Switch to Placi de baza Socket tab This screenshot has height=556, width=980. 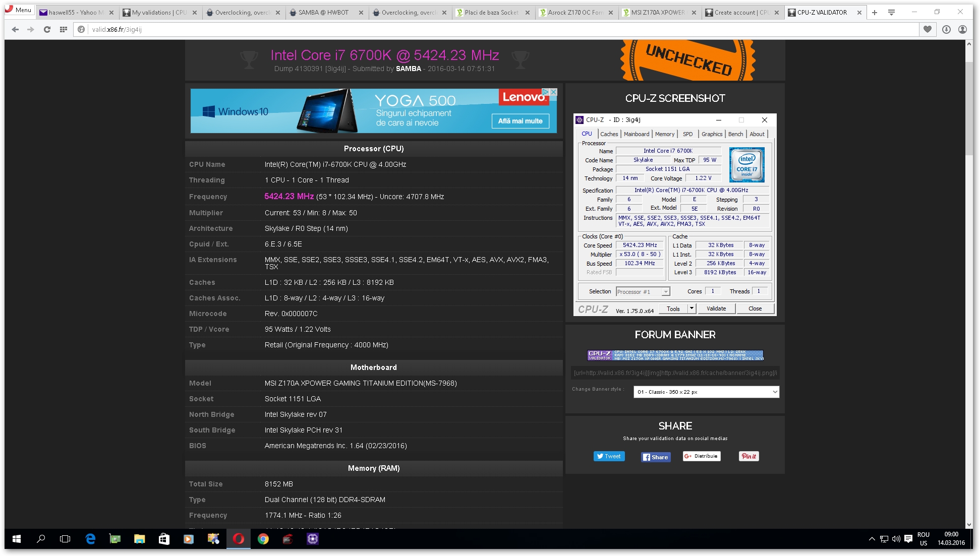(x=492, y=13)
